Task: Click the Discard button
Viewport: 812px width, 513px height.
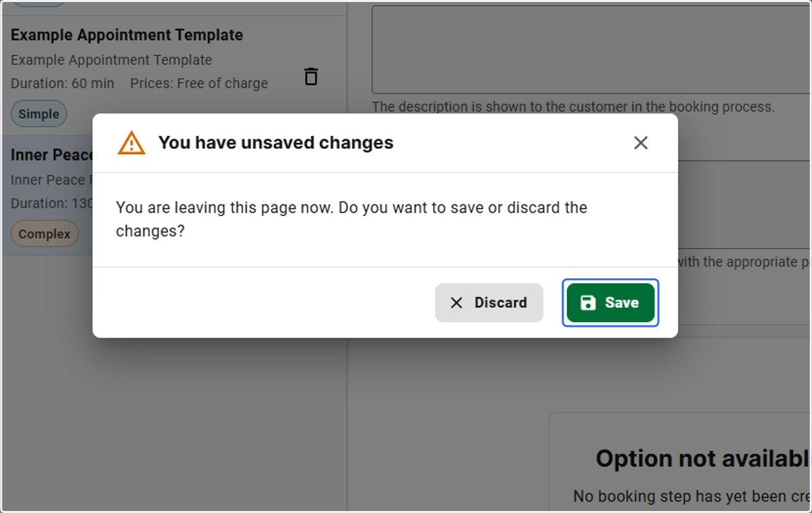Action: 489,303
